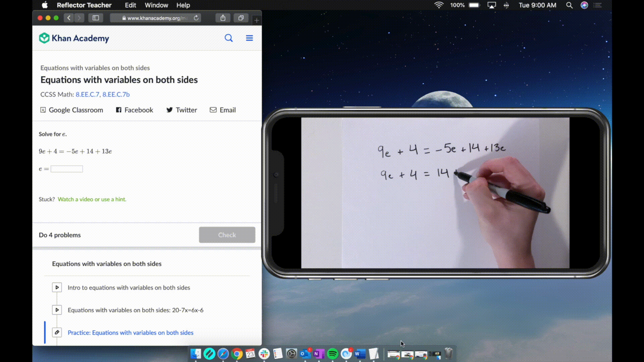644x362 pixels.
Task: Open Calendar from the Dock
Action: click(x=251, y=354)
